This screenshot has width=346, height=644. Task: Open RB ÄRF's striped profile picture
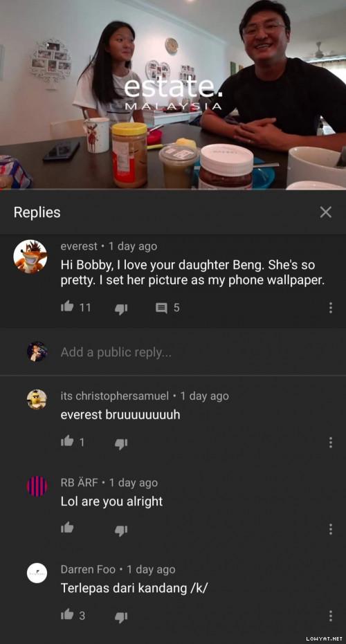(x=37, y=486)
